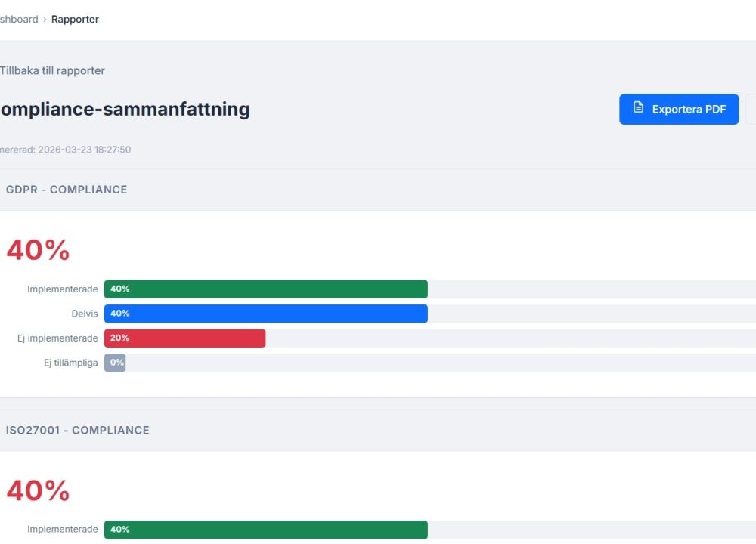Open the Rapporter breadcrumb
This screenshot has height=544, width=756.
point(75,20)
